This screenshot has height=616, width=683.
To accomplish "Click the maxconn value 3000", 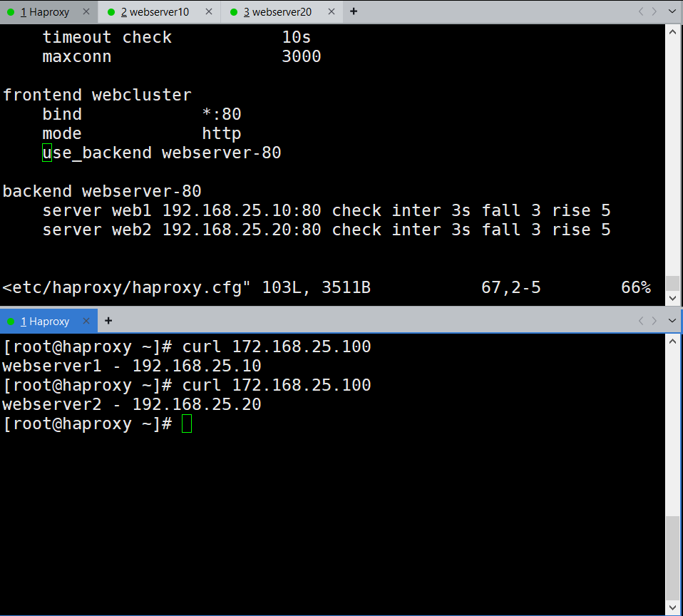I will click(x=302, y=56).
